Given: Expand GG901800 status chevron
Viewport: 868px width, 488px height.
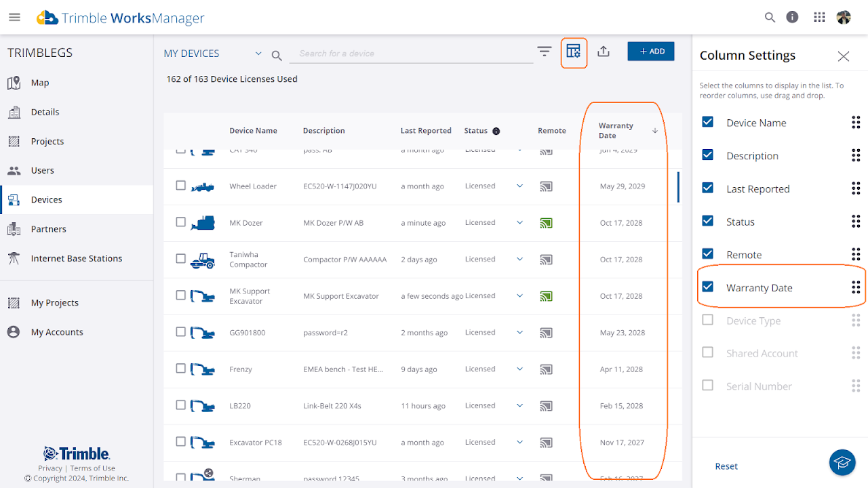Looking at the screenshot, I should coord(520,332).
